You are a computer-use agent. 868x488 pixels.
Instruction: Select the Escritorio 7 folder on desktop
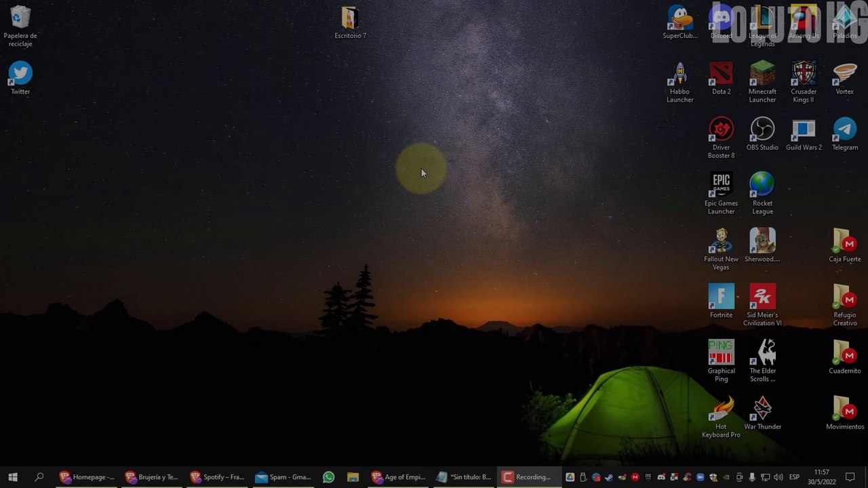(x=350, y=22)
